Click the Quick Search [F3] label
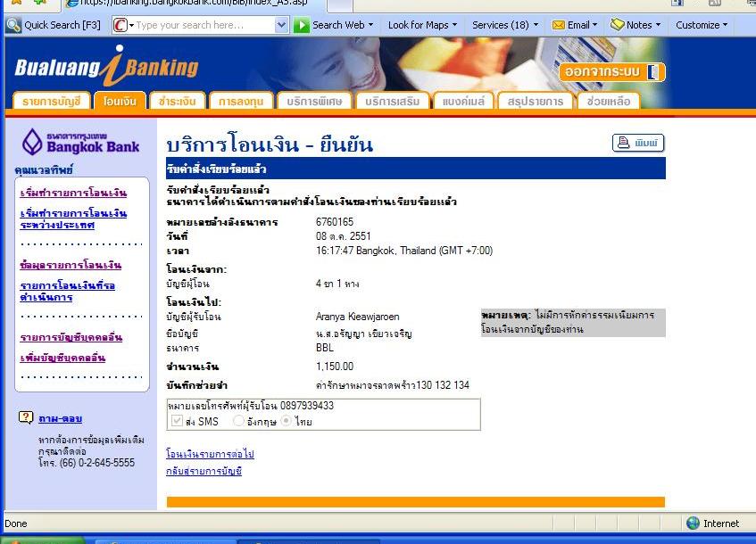Image resolution: width=756 pixels, height=544 pixels. click(62, 25)
